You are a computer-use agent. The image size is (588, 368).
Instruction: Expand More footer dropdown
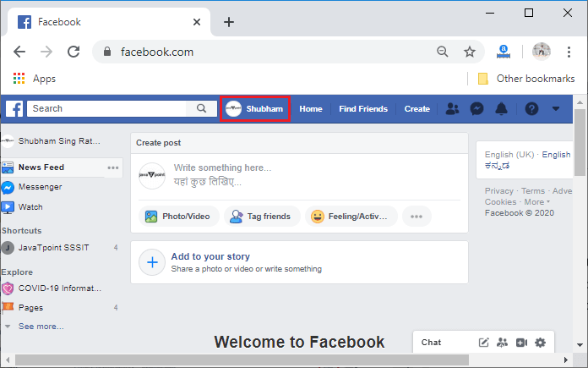tap(536, 202)
